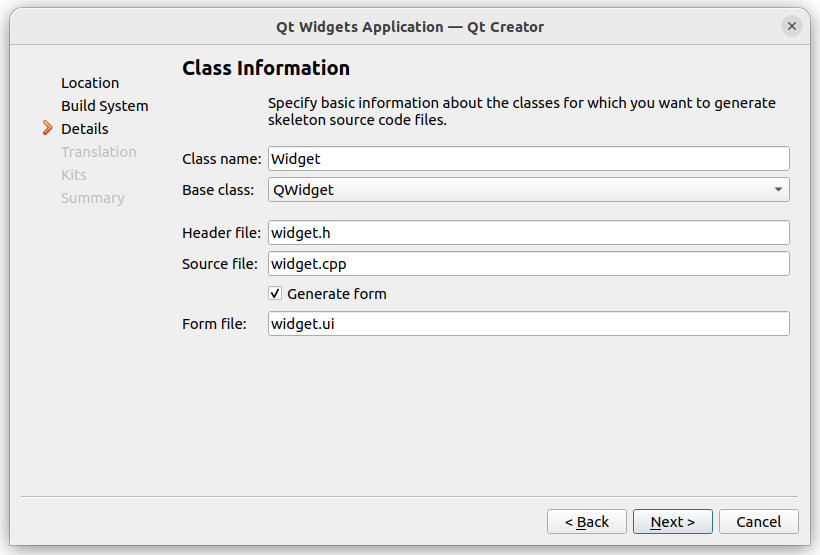Click the Class Information heading
Screen dimensions: 820x555
pyautogui.click(x=266, y=68)
